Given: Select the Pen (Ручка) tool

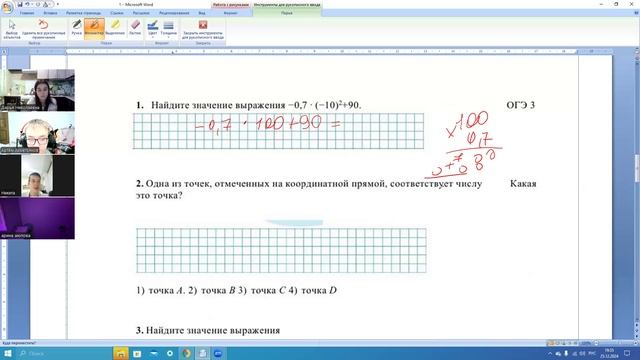Looking at the screenshot, I should [x=76, y=28].
